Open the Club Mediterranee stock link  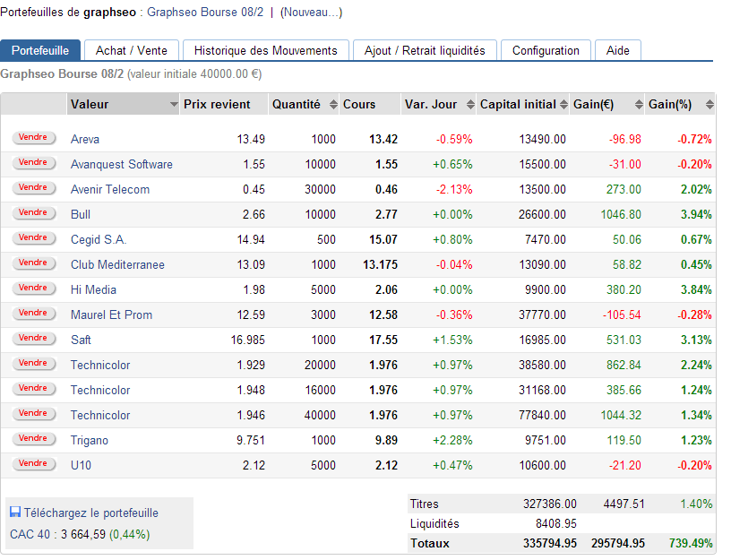click(117, 264)
